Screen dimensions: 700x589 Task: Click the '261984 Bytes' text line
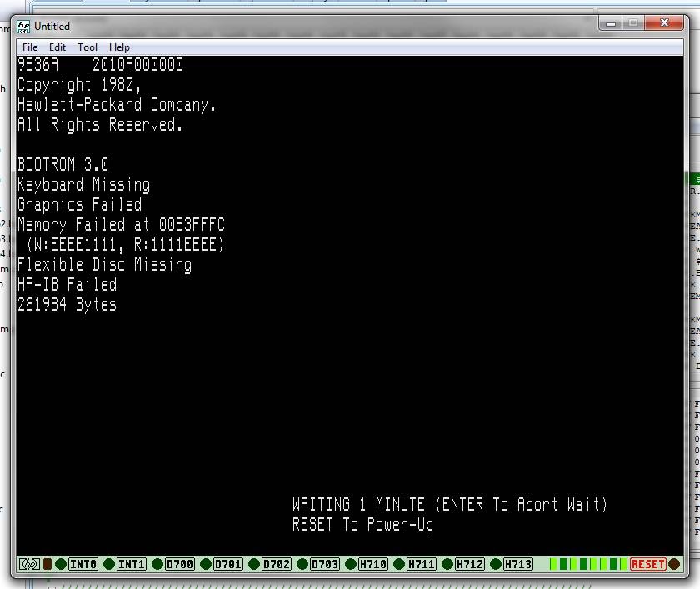click(x=67, y=305)
